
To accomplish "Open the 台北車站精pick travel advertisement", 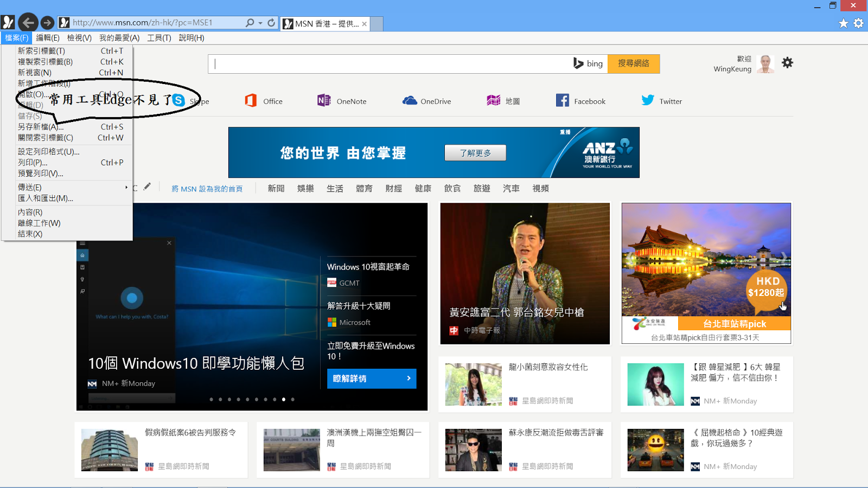I will (x=706, y=273).
